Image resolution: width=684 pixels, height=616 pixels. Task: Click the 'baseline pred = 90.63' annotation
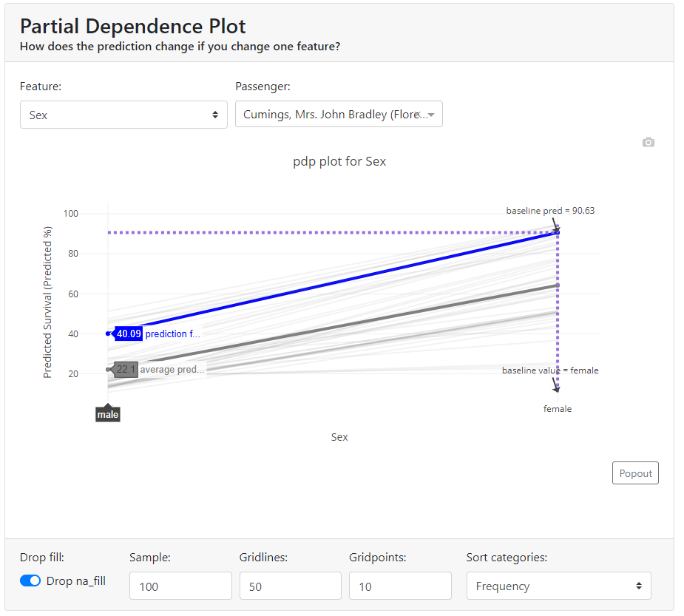[550, 211]
